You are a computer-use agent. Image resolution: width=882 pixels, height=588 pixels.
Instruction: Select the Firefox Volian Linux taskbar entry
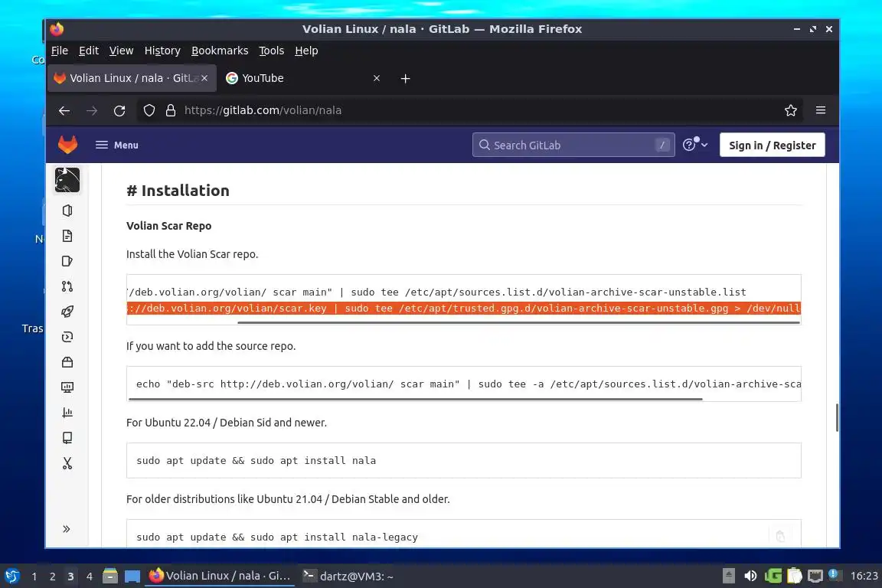220,577
